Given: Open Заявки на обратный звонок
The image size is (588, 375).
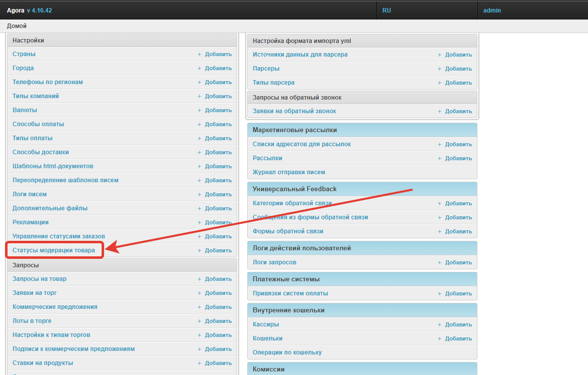Looking at the screenshot, I should point(294,111).
